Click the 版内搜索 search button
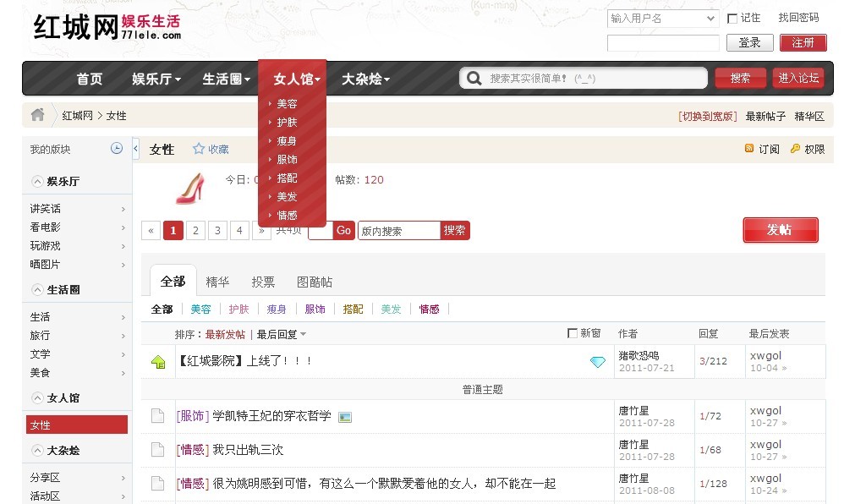 (x=454, y=230)
